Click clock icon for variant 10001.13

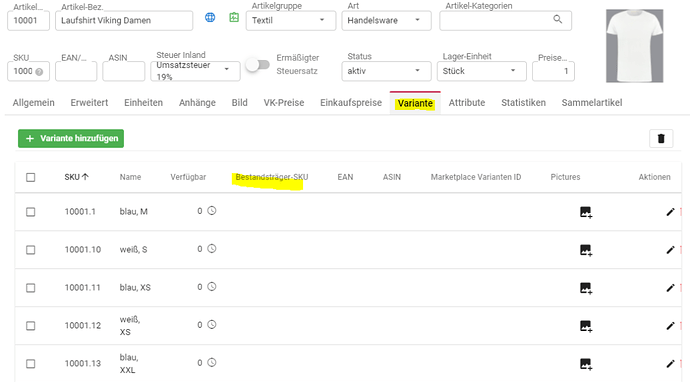point(212,363)
